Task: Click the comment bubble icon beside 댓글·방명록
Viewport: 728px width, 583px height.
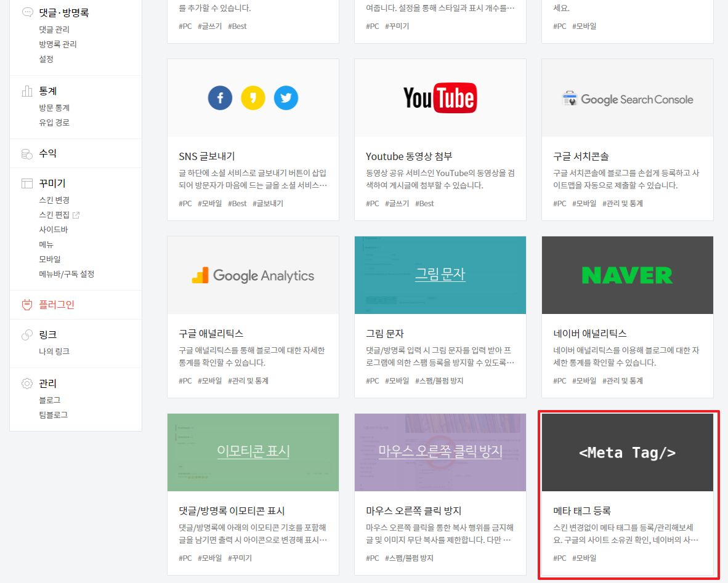Action: click(27, 12)
